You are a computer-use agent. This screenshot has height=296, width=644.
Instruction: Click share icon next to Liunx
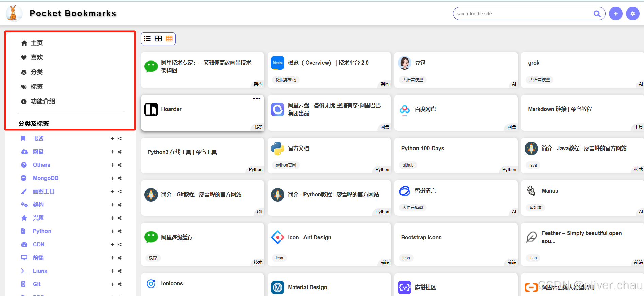pyautogui.click(x=119, y=271)
